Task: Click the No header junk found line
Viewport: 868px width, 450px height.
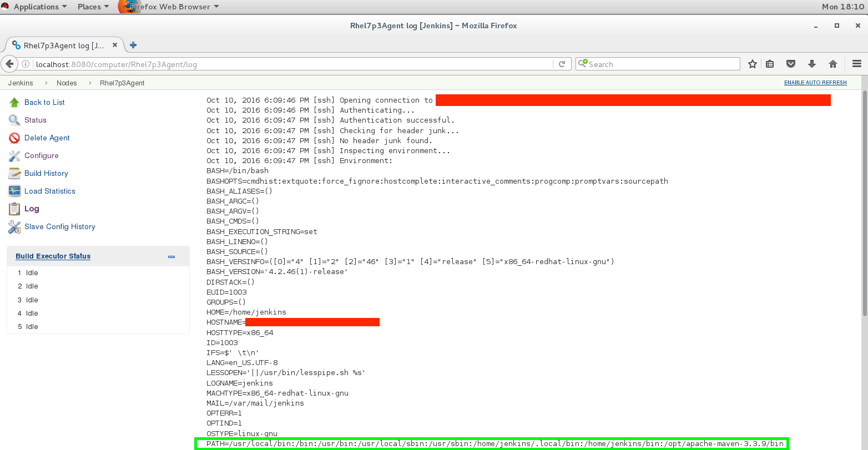Action: [319, 141]
